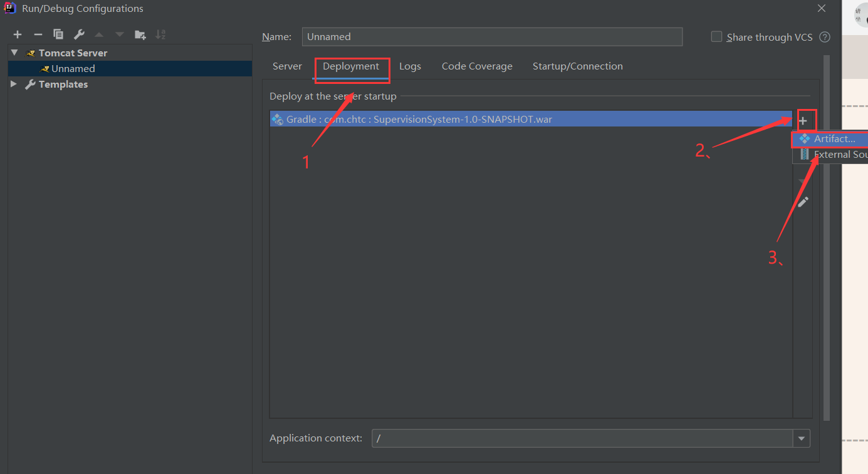The image size is (868, 474).
Task: Switch to the Server tab
Action: (x=287, y=66)
